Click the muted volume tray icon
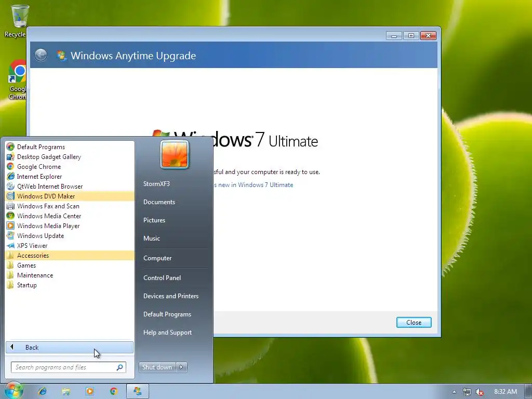Viewport: 532px width, 399px height. pyautogui.click(x=479, y=392)
